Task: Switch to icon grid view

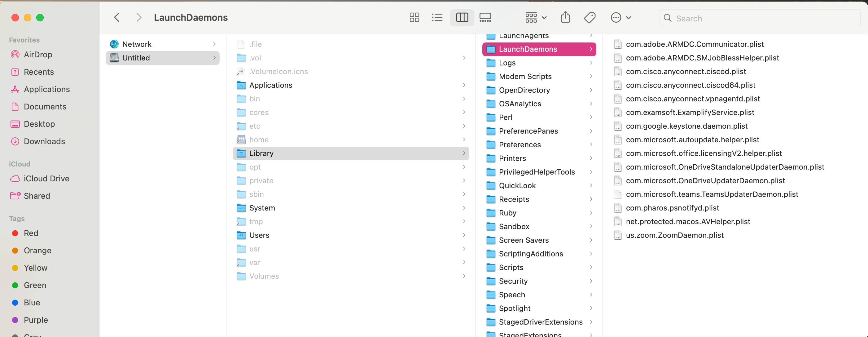Action: pos(414,18)
